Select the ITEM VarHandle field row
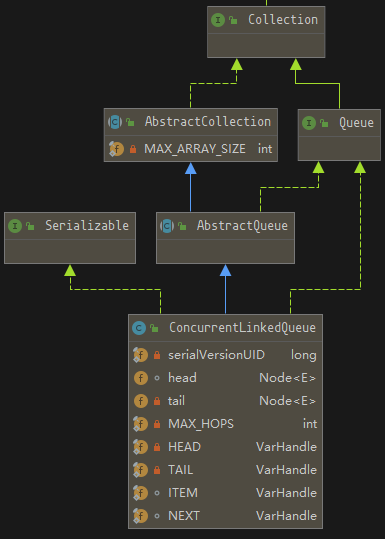Screen dimensions: 385x539 [226, 493]
